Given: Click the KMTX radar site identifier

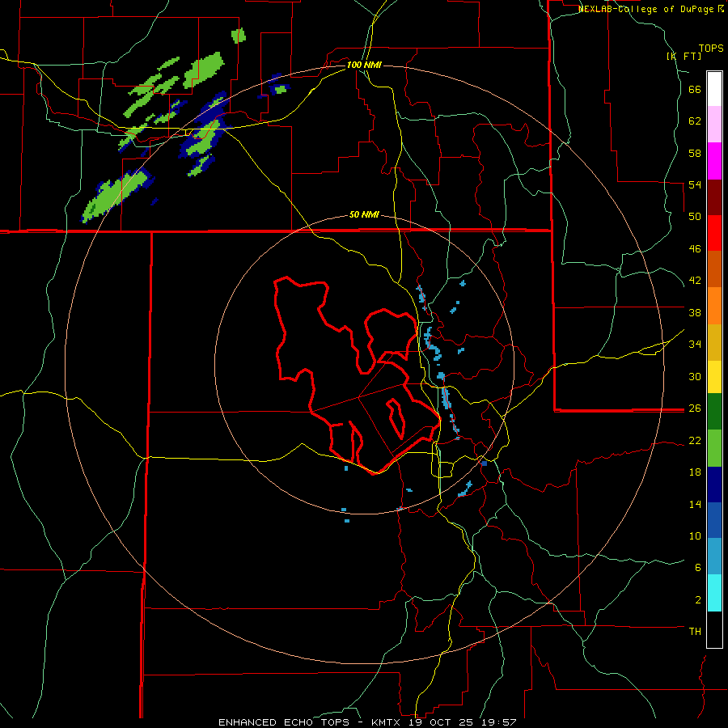Looking at the screenshot, I should (x=387, y=722).
